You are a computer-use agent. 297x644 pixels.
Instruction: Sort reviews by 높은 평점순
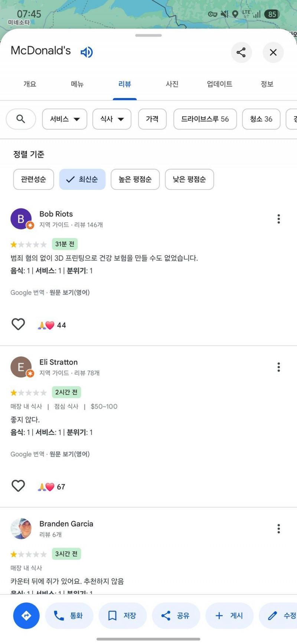click(x=135, y=179)
